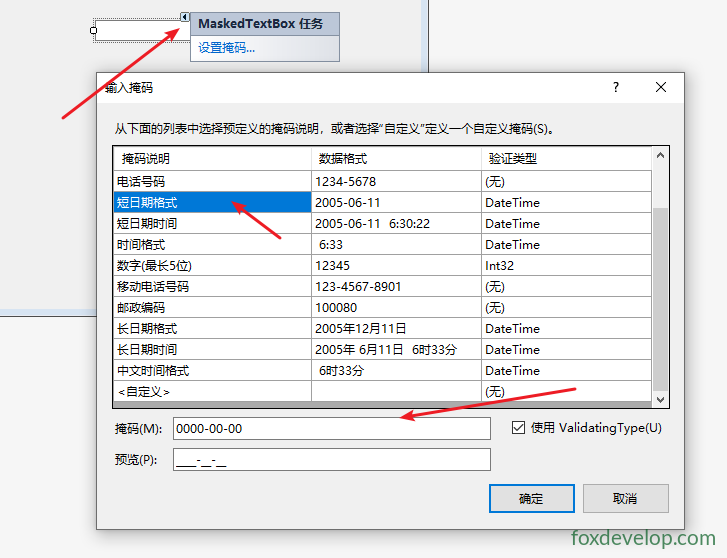The height and width of the screenshot is (558, 727).
Task: Close the 输入掩码 dialog
Action: 661,87
